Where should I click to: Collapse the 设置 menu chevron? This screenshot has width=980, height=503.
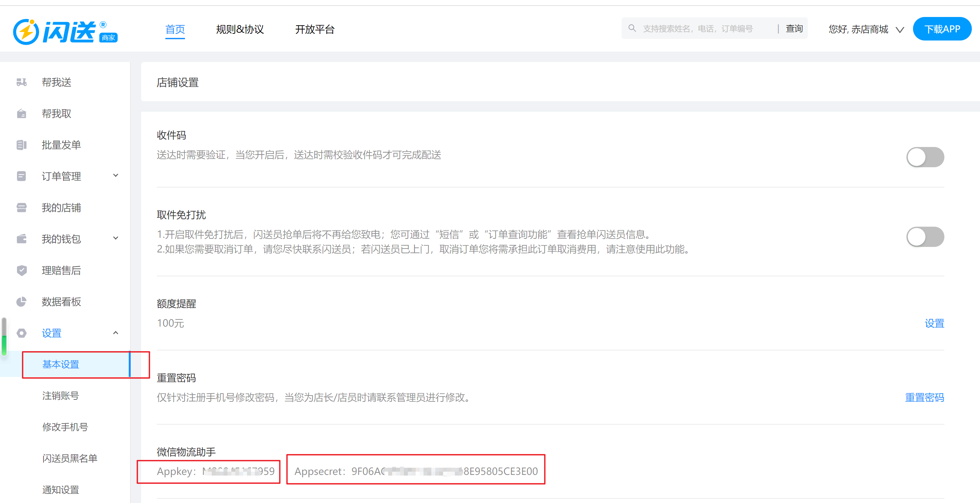coord(116,333)
